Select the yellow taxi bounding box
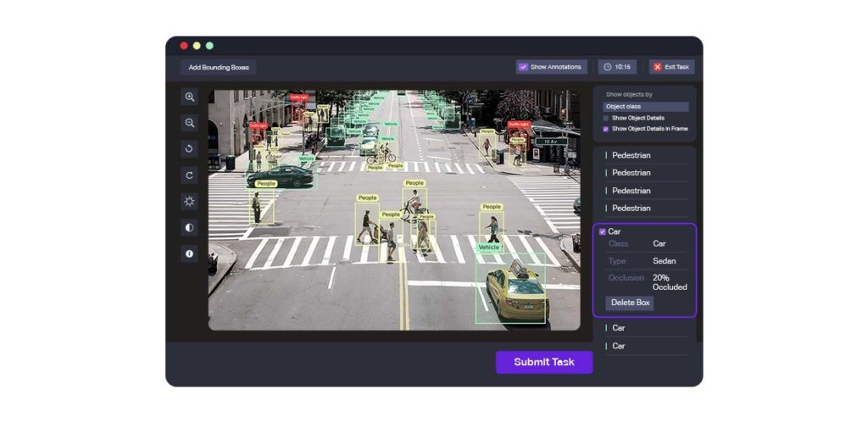The width and height of the screenshot is (868, 423). tap(510, 288)
